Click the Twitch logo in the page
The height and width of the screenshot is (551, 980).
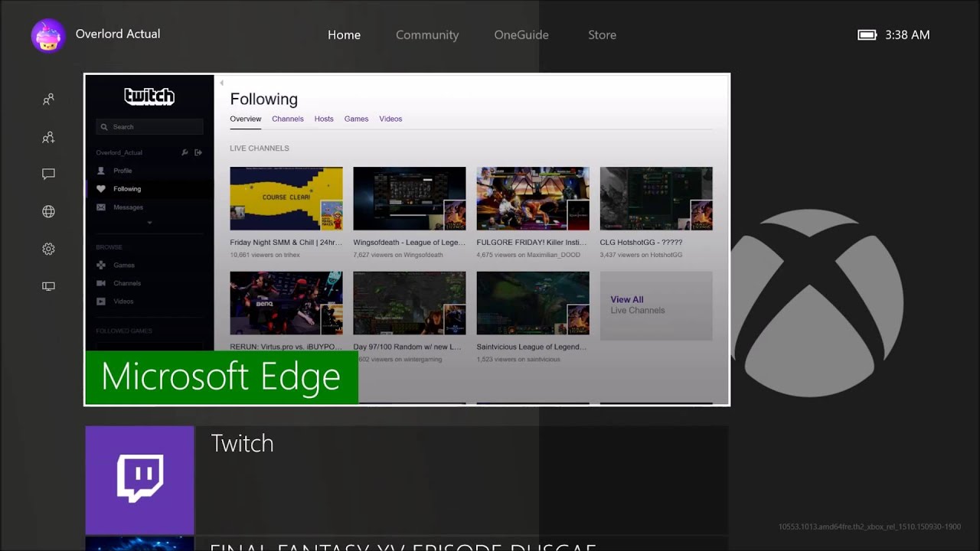(x=149, y=96)
